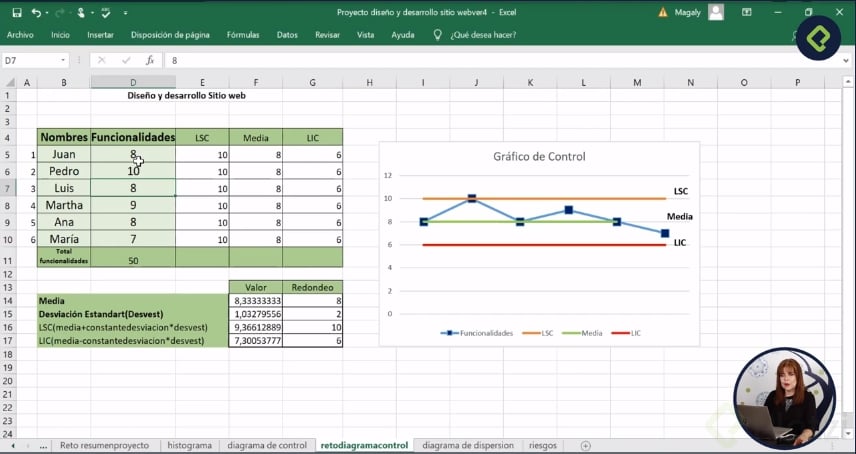856x454 pixels.
Task: Select the Nombres header cell
Action: click(64, 138)
